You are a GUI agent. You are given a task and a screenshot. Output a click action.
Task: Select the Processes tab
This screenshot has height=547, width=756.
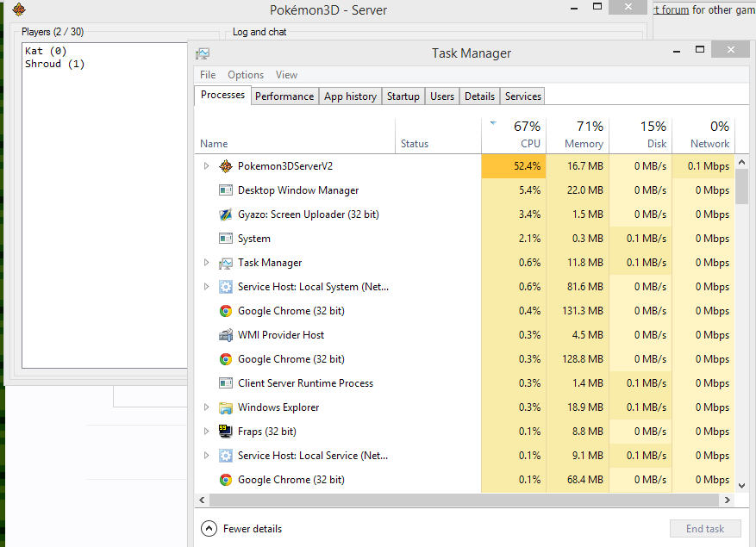tap(222, 95)
